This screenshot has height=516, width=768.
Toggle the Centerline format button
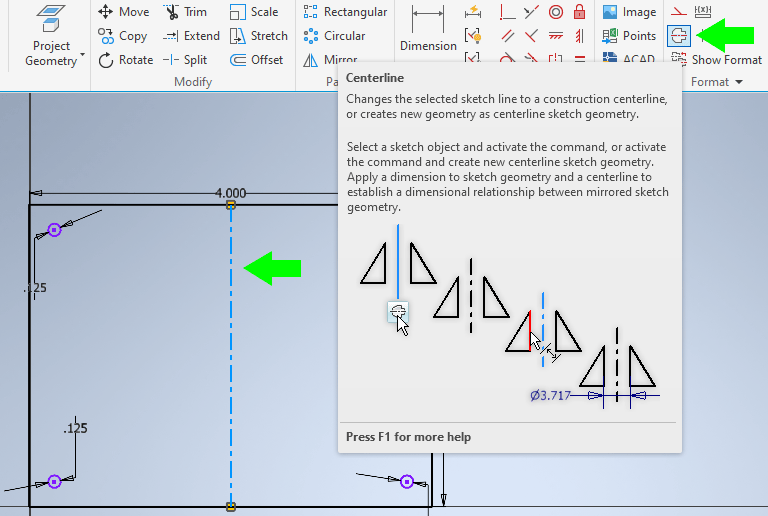tap(679, 35)
